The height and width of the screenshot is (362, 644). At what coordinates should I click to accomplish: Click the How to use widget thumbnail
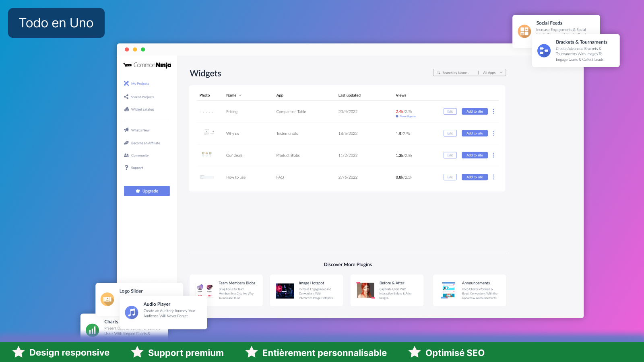tap(206, 177)
